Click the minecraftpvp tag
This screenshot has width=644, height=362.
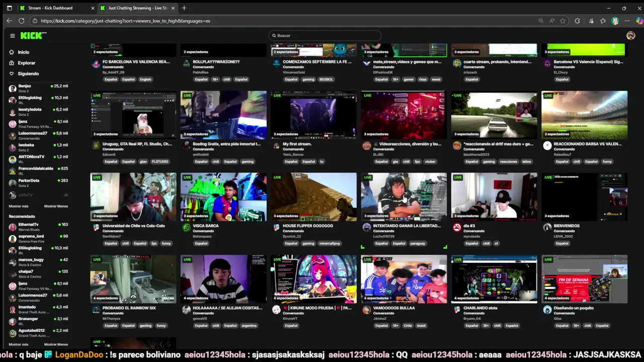pyautogui.click(x=330, y=243)
